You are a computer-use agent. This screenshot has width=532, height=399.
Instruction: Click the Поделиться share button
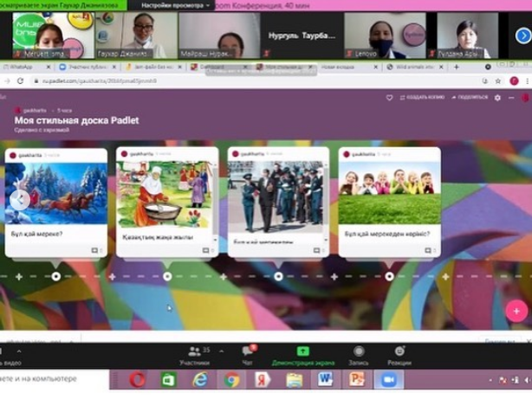pos(468,98)
